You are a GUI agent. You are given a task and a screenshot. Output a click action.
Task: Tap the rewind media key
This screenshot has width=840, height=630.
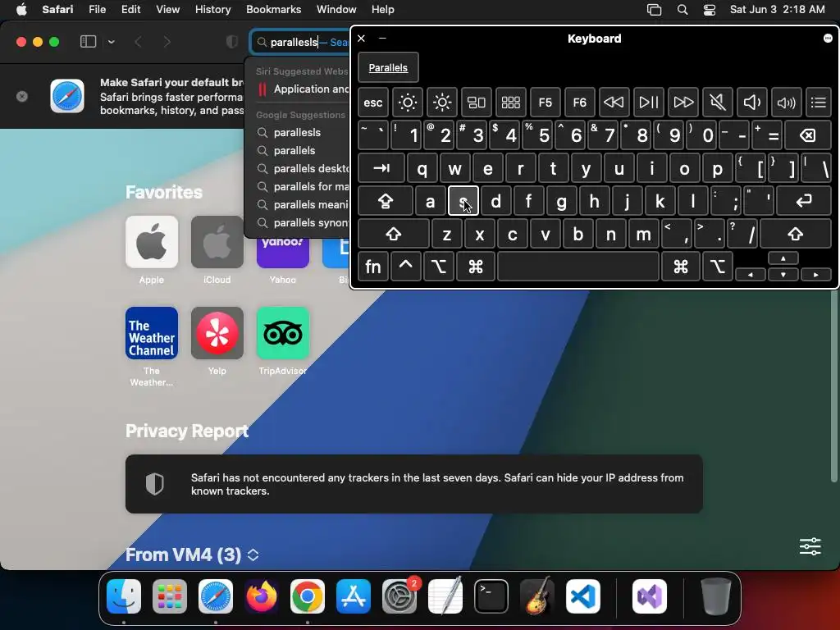[614, 103]
